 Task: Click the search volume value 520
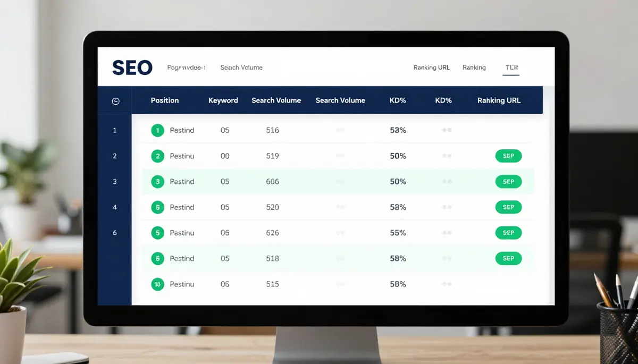tap(272, 207)
